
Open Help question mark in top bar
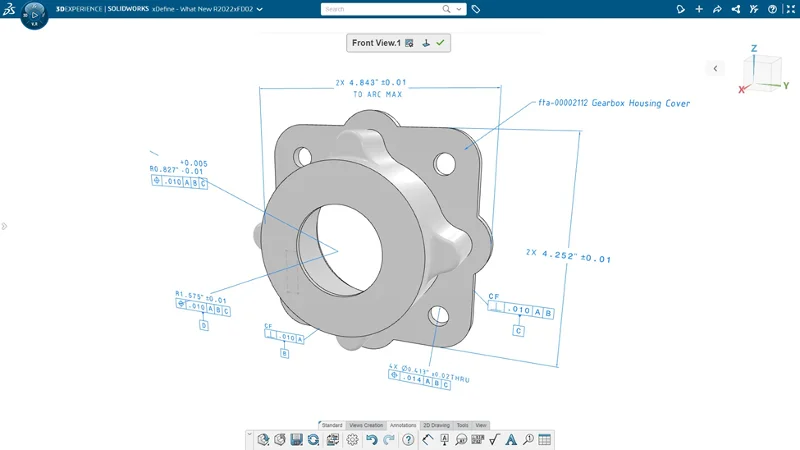click(772, 9)
